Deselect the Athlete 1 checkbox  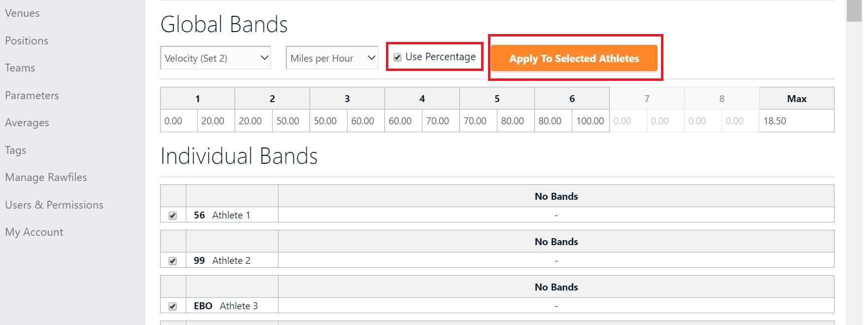(173, 216)
